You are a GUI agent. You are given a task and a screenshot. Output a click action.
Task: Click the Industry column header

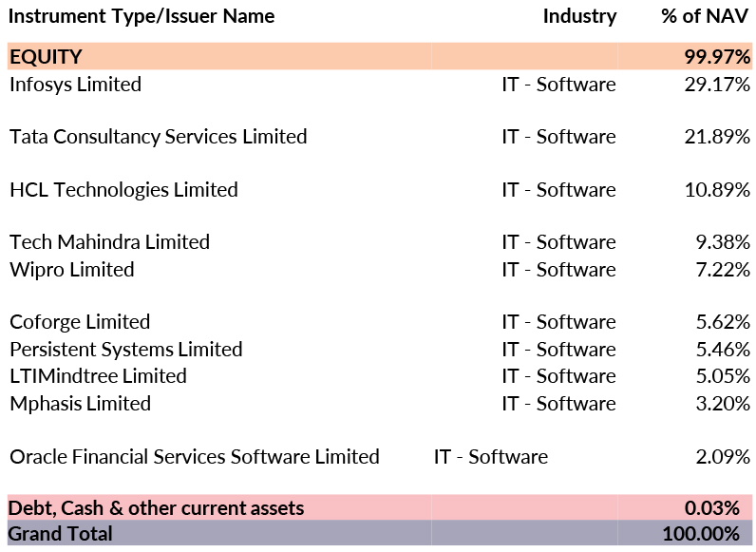579,16
